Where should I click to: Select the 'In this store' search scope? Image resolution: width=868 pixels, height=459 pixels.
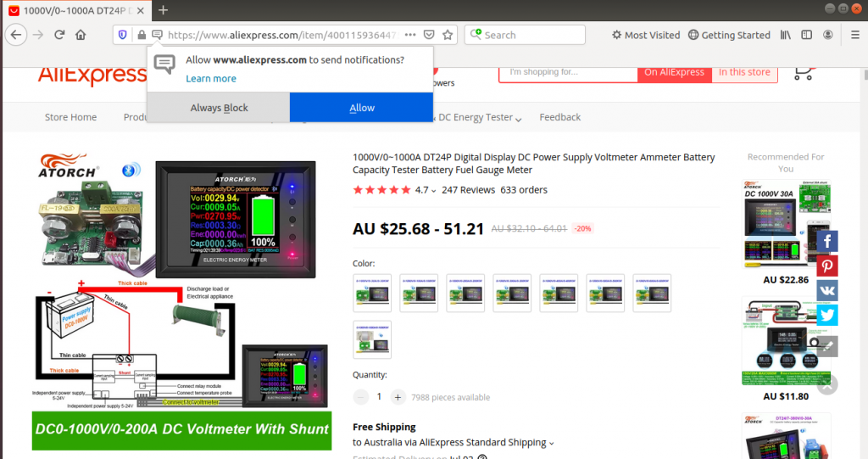coord(744,72)
